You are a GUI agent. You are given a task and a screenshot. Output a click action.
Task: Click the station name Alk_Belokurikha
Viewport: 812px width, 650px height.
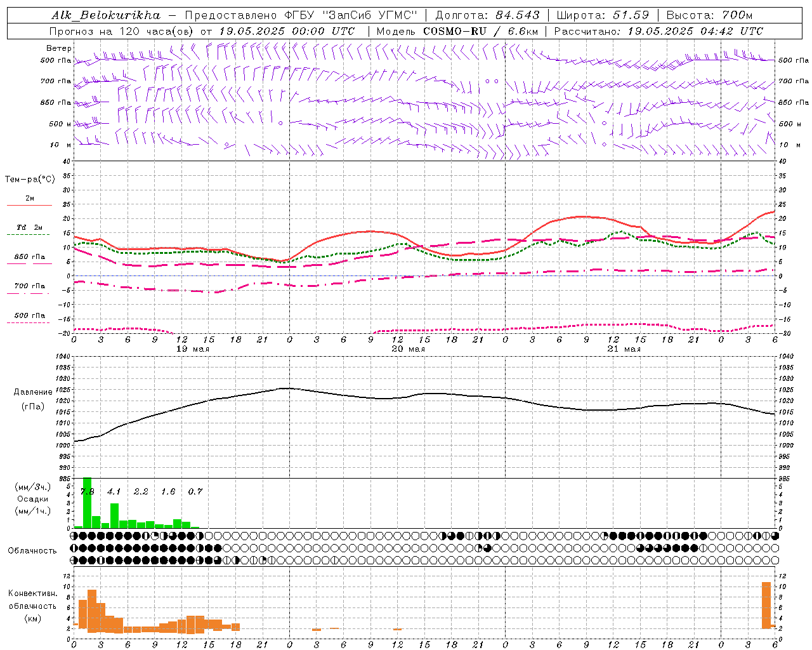tap(106, 15)
